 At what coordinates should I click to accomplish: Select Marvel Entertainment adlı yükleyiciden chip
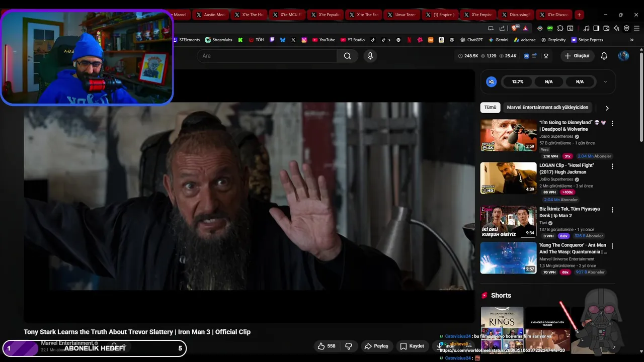(547, 108)
